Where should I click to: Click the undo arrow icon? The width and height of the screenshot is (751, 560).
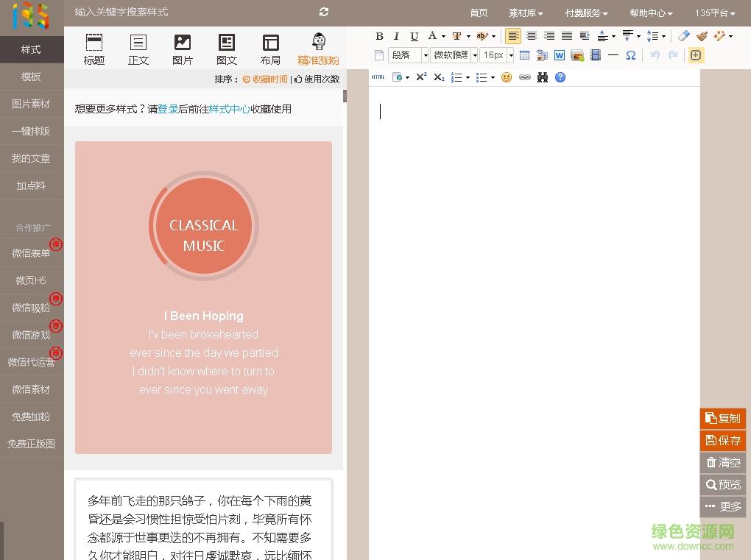tap(655, 54)
